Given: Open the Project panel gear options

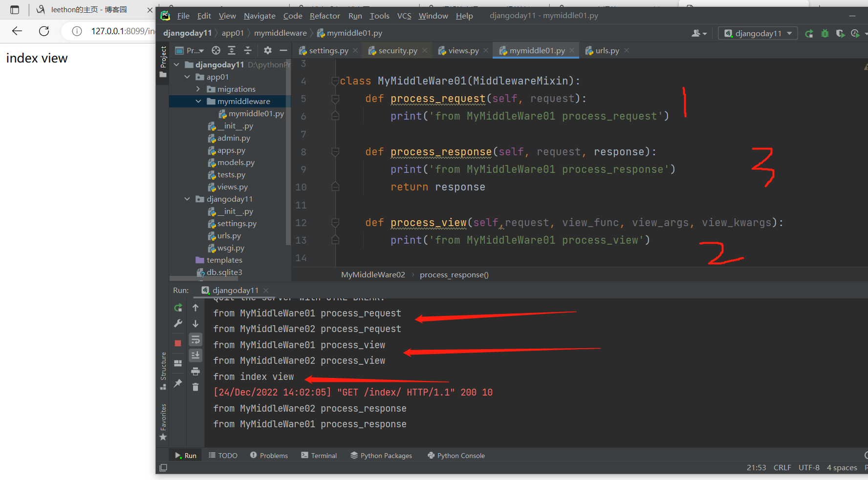Looking at the screenshot, I should [x=267, y=50].
